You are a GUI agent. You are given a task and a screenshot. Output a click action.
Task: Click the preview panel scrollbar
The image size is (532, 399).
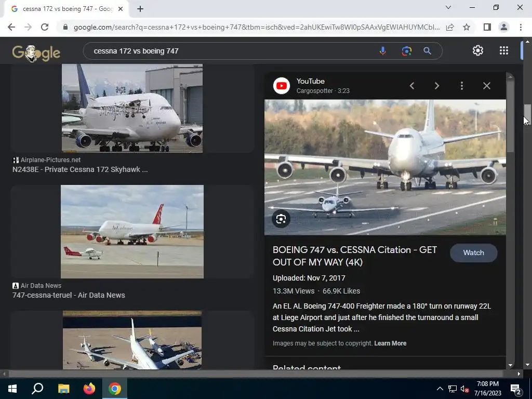point(510,116)
